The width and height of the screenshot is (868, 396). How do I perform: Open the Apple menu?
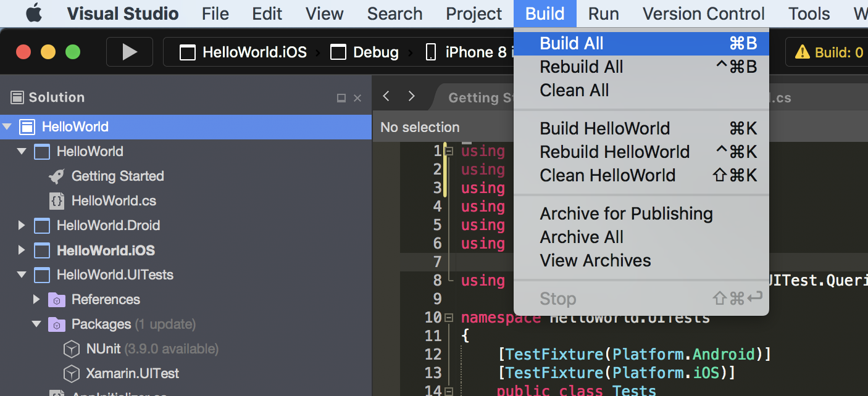click(x=34, y=13)
